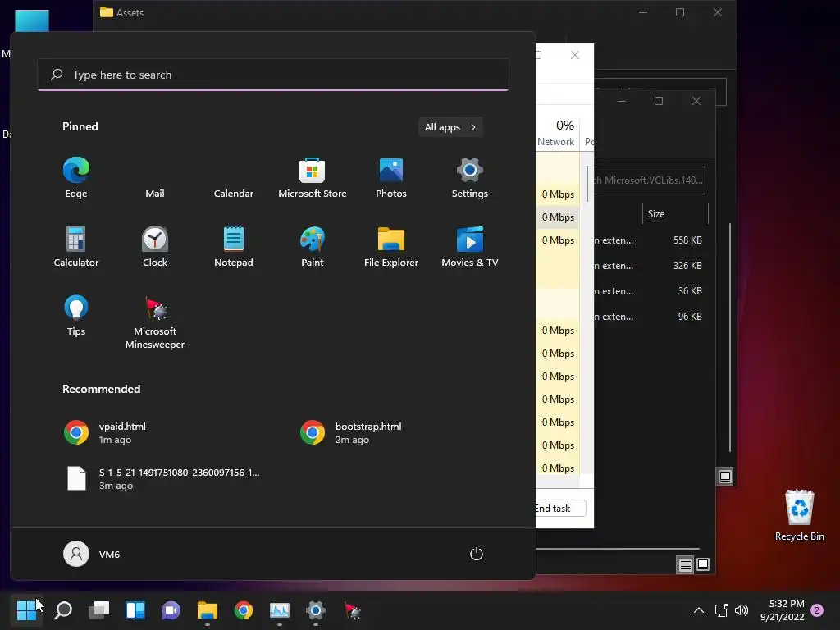Image resolution: width=840 pixels, height=630 pixels.
Task: Open the volume tray icon
Action: point(742,610)
